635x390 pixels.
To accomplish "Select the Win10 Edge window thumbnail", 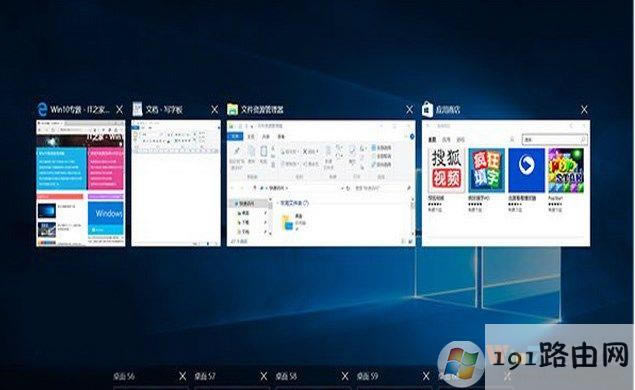I will (x=81, y=183).
